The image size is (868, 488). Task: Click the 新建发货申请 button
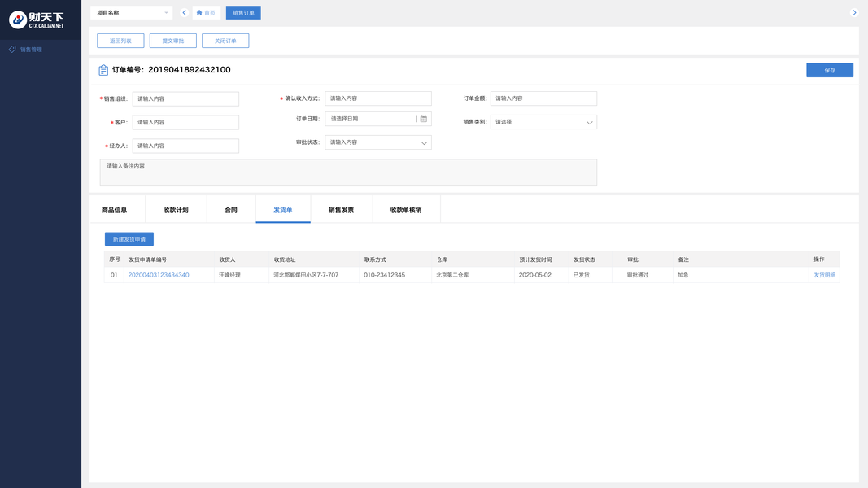129,239
